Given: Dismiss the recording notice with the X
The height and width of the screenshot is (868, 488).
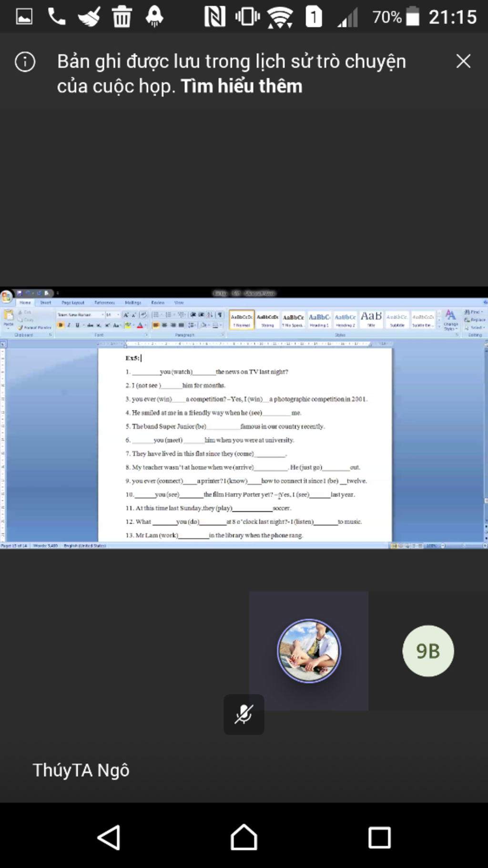Looking at the screenshot, I should tap(463, 61).
